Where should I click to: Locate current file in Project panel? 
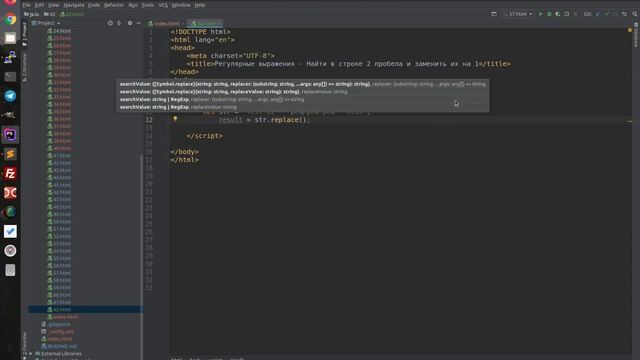(x=110, y=23)
